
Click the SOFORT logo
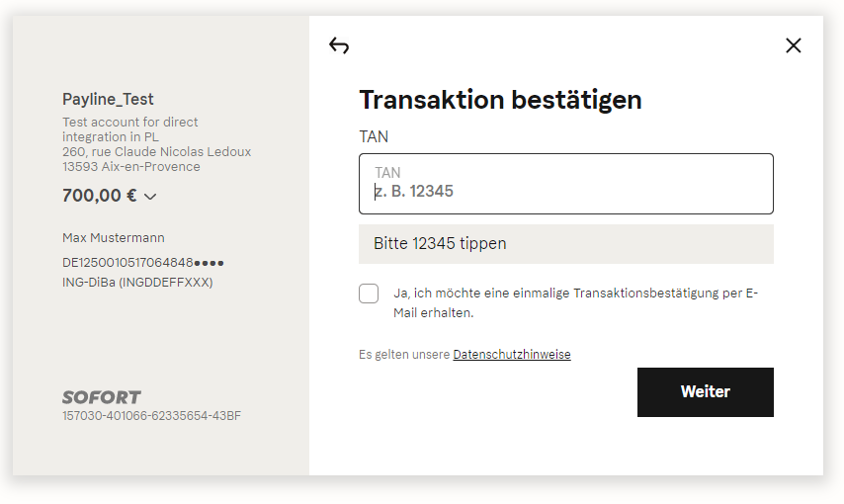tap(101, 397)
